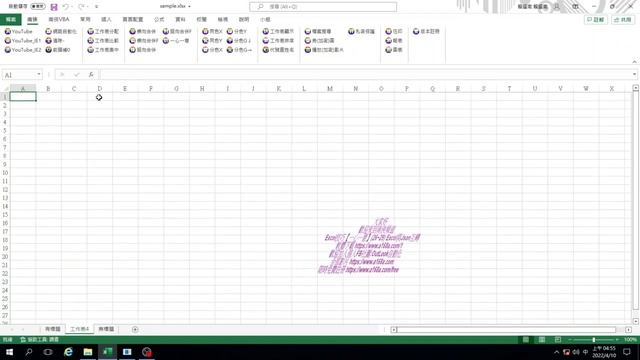Click the Undo arrow icon

pyautogui.click(x=65, y=7)
